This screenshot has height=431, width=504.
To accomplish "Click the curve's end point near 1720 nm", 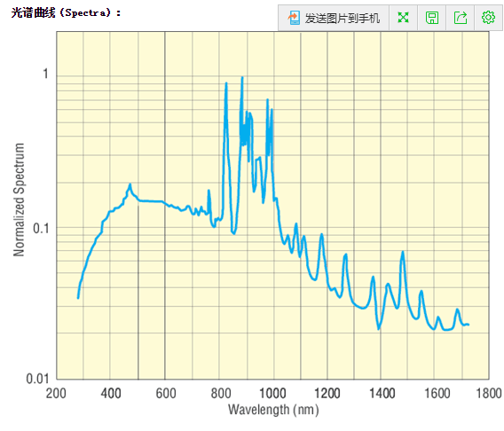I will tap(468, 325).
